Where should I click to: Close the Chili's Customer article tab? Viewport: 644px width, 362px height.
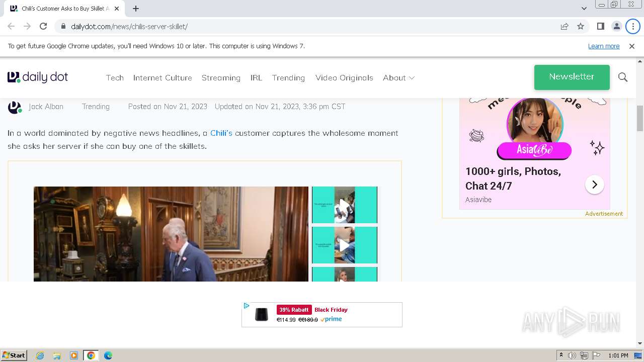click(x=117, y=9)
